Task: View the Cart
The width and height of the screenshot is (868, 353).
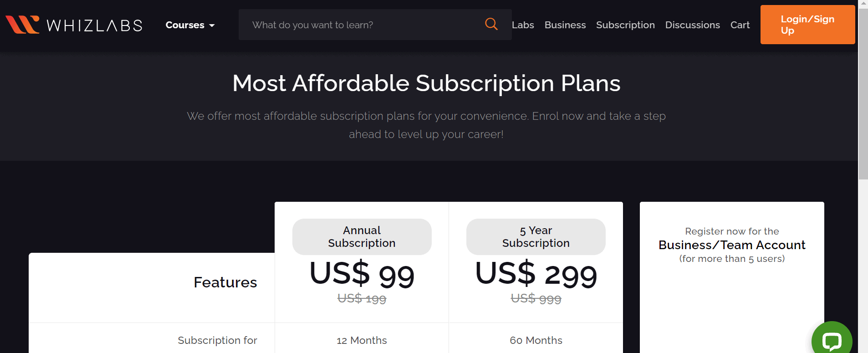Action: point(740,25)
